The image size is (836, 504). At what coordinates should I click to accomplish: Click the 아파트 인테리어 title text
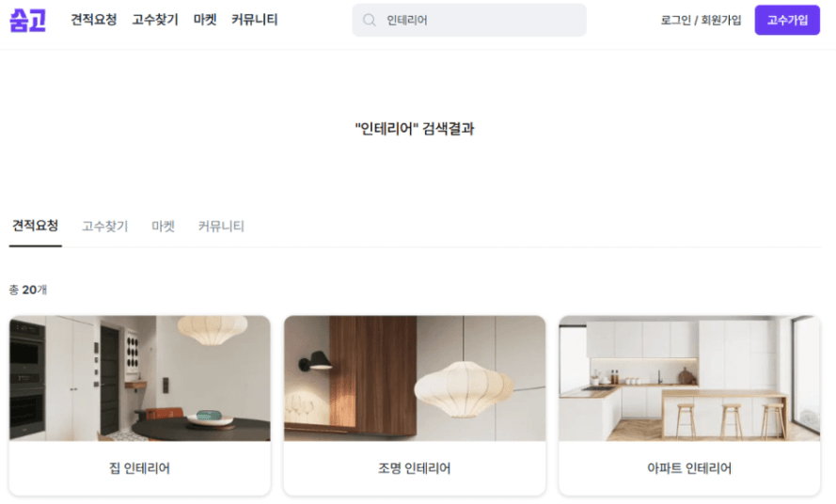click(689, 468)
